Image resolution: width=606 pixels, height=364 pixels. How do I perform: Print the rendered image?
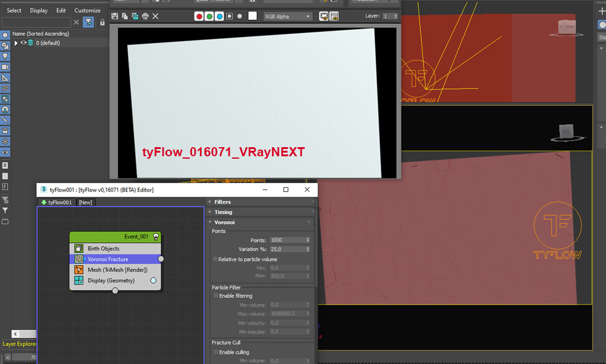coord(145,16)
